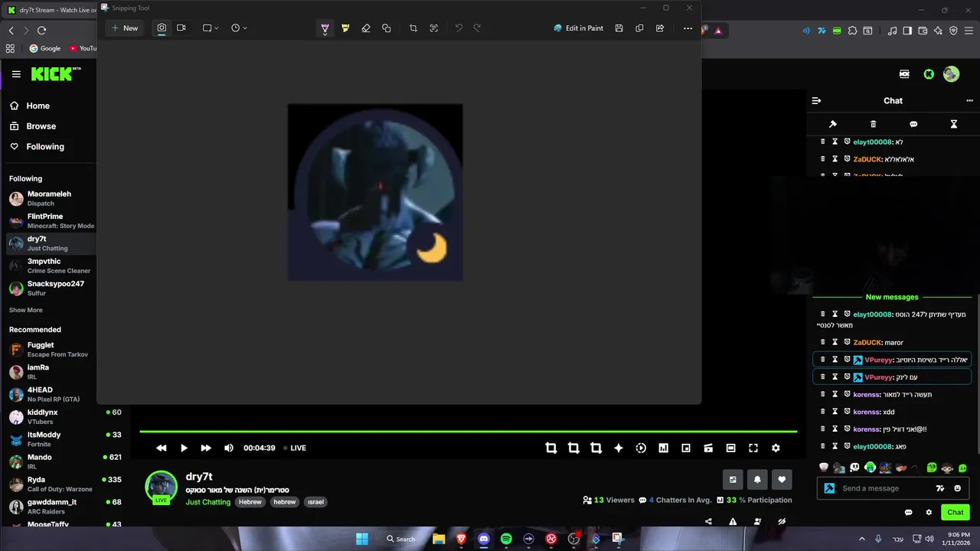980x551 pixels.
Task: Enable picture-in-picture mode in player
Action: (686, 448)
